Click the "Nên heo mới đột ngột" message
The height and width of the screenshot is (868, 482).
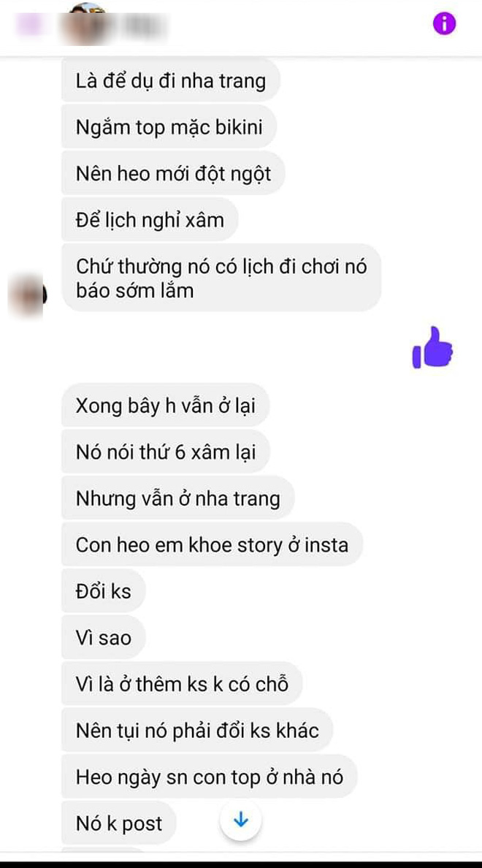(x=173, y=174)
